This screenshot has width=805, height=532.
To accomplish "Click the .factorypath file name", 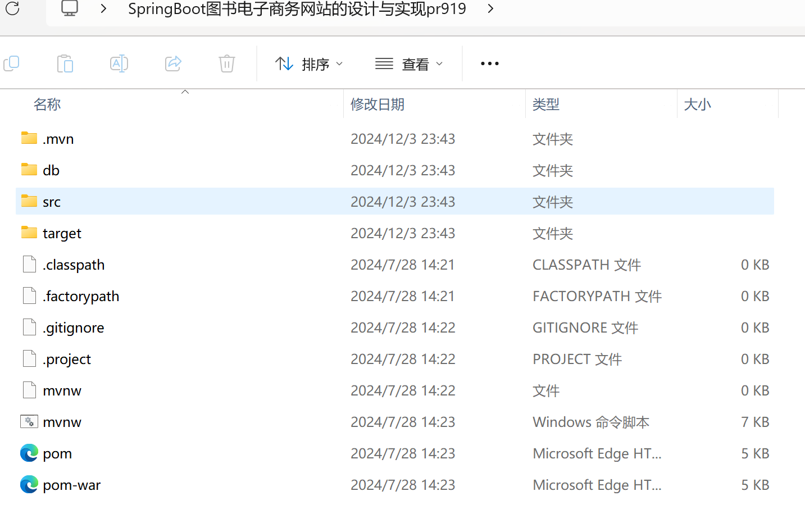I will (81, 297).
